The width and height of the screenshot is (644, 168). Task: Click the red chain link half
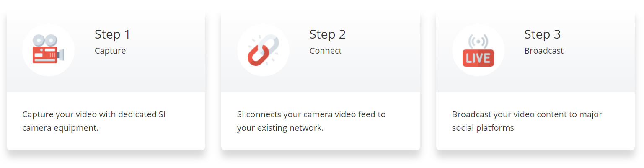(x=256, y=56)
